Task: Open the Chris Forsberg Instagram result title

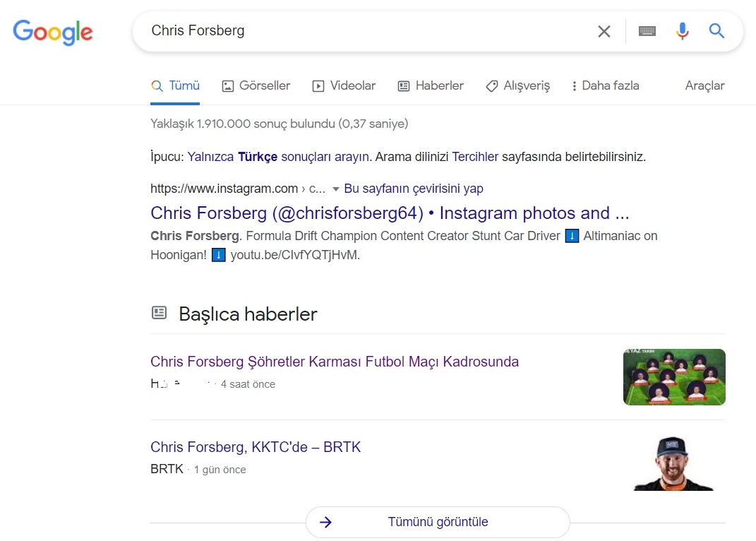Action: (390, 213)
